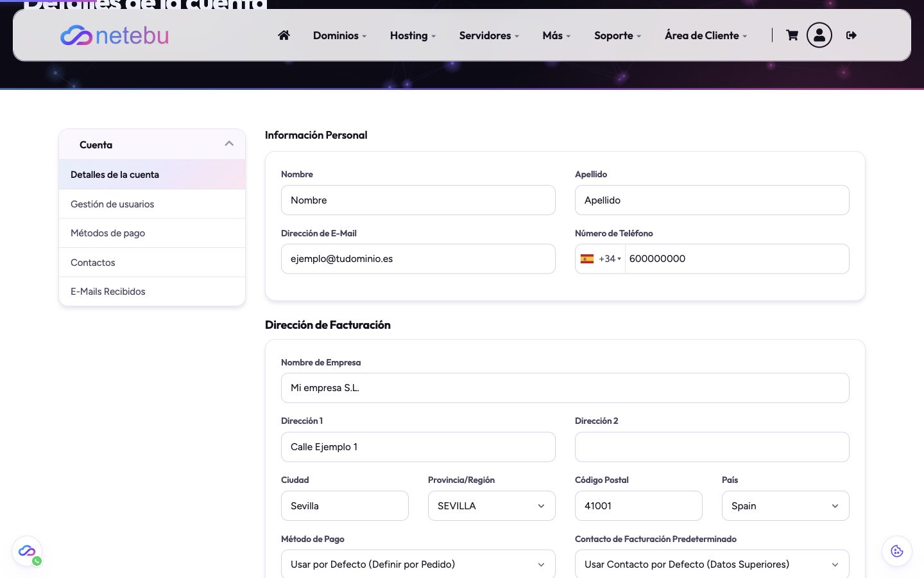Open the cookie preferences icon
This screenshot has width=924, height=578.
(x=897, y=551)
